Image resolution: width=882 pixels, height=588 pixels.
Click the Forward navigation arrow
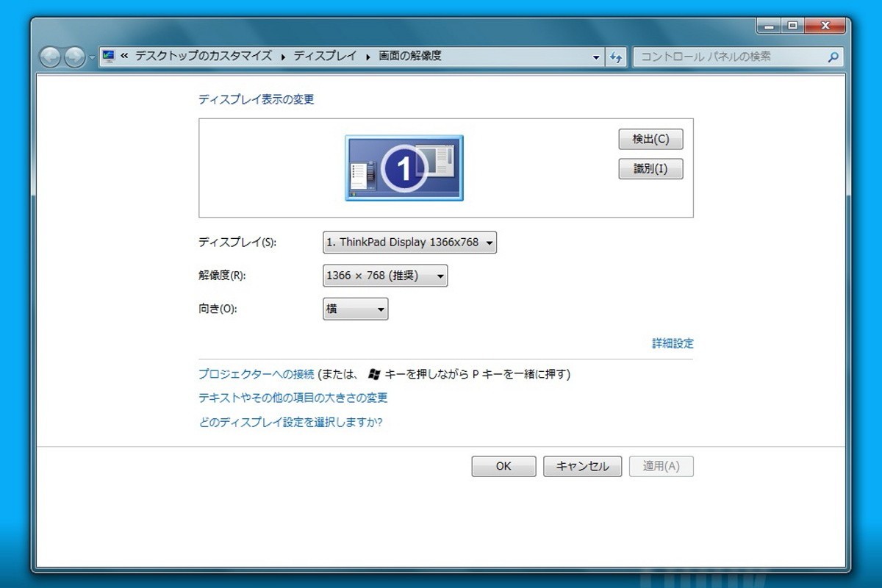click(x=75, y=57)
